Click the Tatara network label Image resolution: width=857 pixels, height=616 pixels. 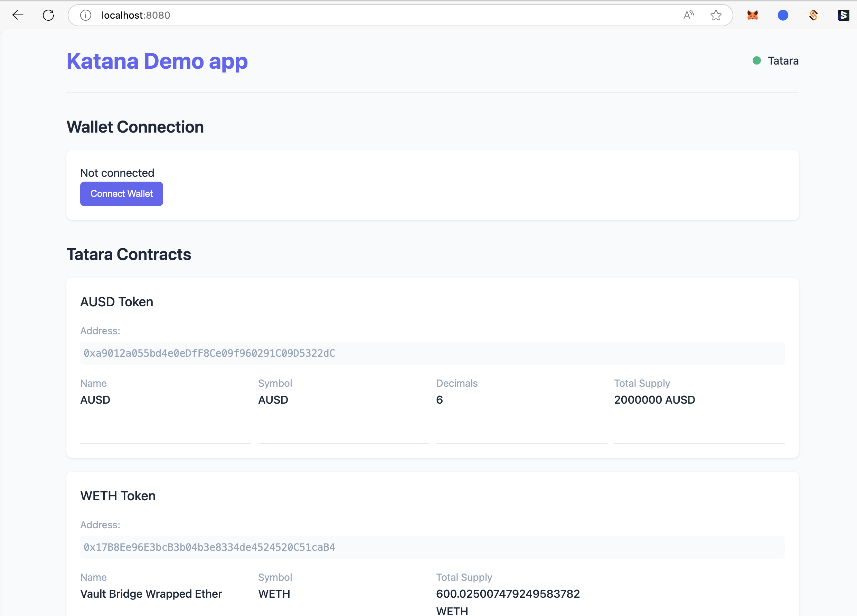[x=783, y=60]
